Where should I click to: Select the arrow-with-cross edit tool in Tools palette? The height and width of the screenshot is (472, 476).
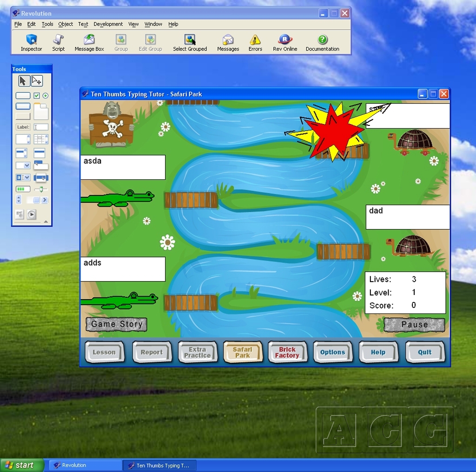click(37, 81)
